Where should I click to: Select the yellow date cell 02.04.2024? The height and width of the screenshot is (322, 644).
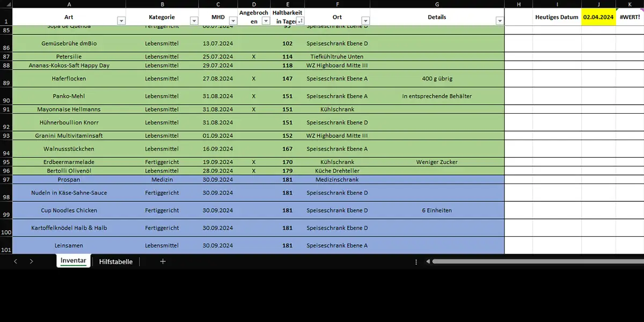tap(598, 17)
